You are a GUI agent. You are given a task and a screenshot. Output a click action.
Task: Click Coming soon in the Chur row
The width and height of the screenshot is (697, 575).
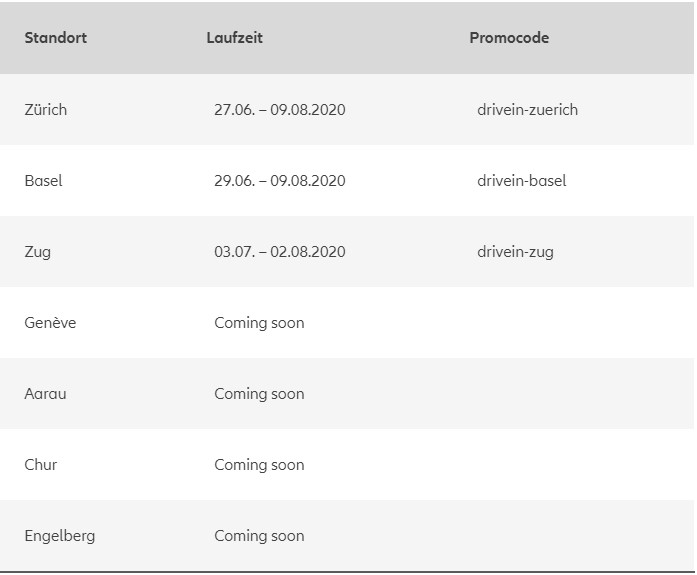(259, 465)
